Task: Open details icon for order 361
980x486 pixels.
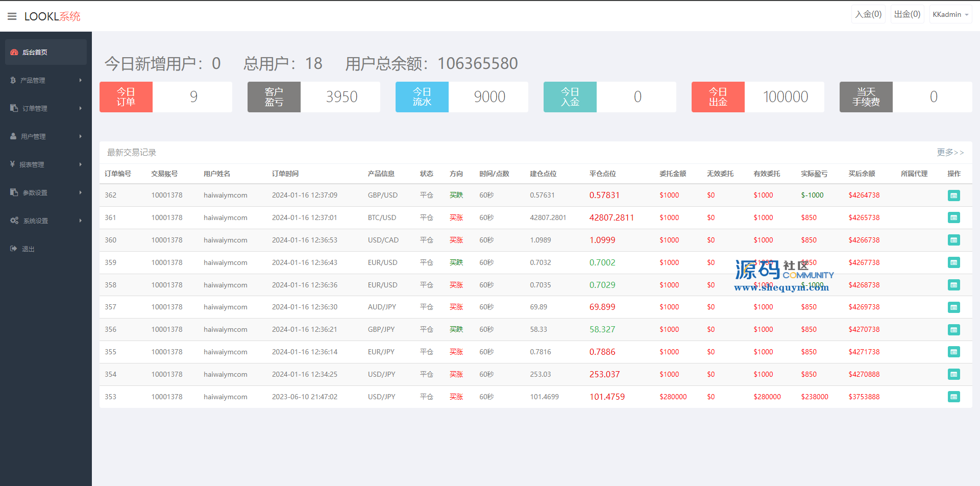Action: [x=953, y=217]
